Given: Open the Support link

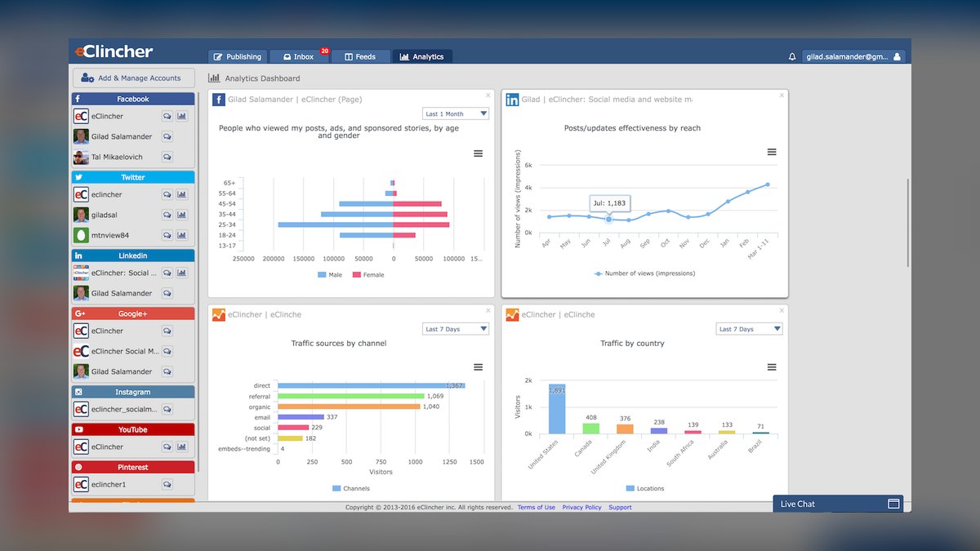Looking at the screenshot, I should pos(620,508).
